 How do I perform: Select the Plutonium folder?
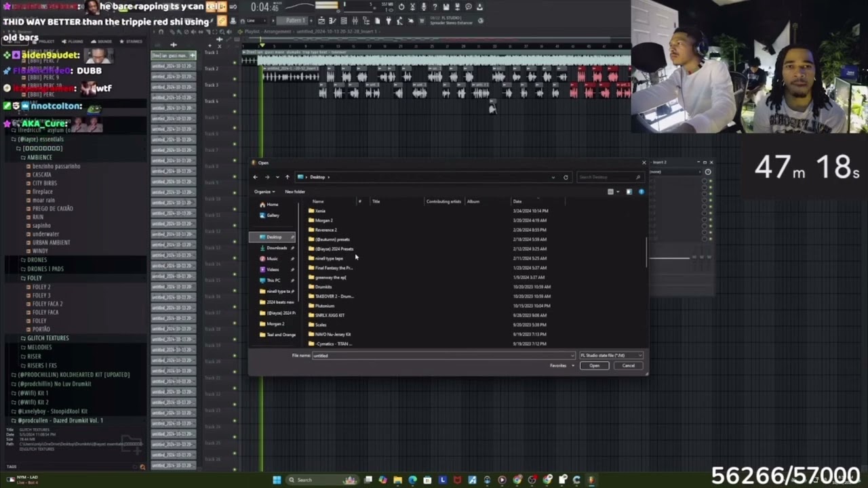[321, 306]
